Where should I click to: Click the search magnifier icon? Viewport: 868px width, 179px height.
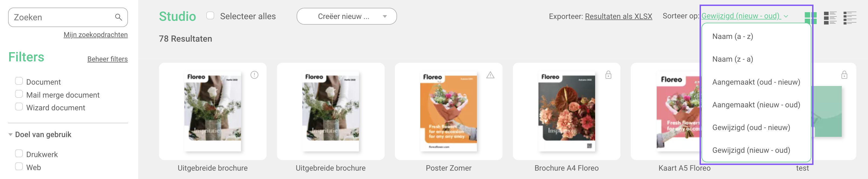click(x=118, y=17)
